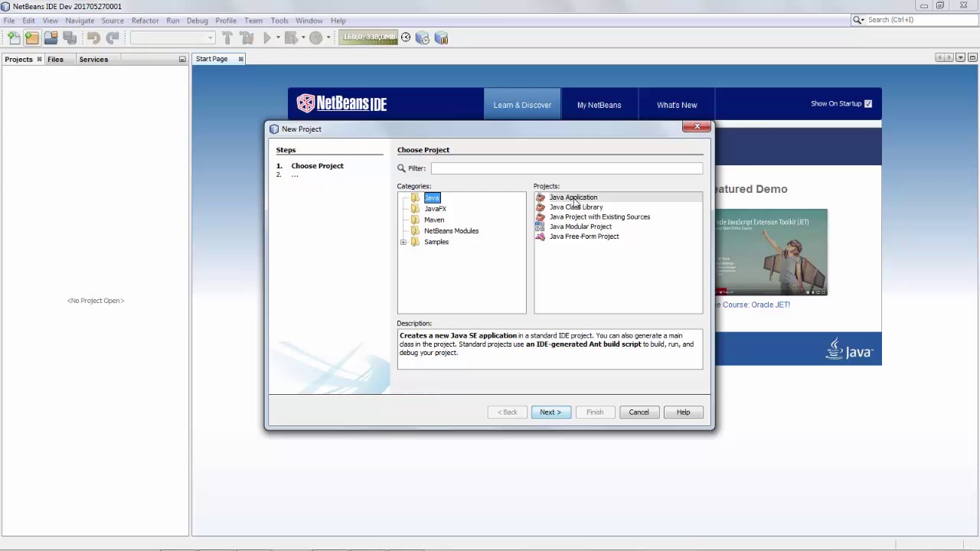Click the New Project toolbar icon

click(32, 37)
